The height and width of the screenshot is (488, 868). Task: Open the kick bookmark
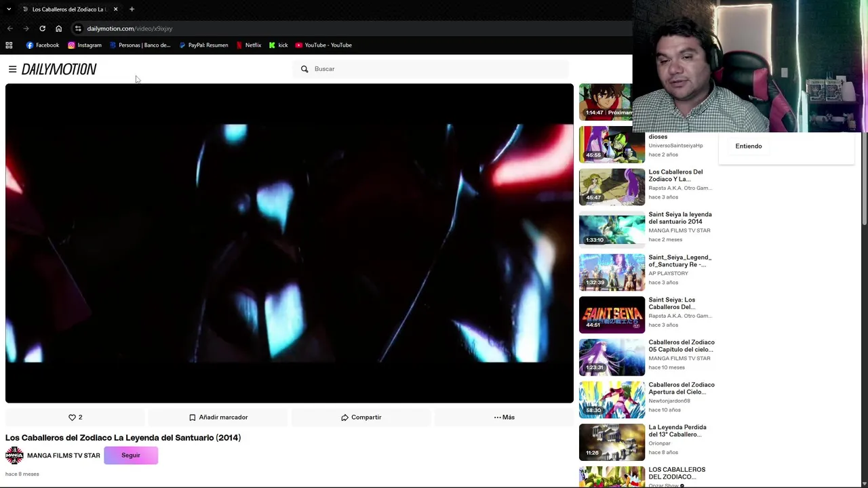coord(278,45)
